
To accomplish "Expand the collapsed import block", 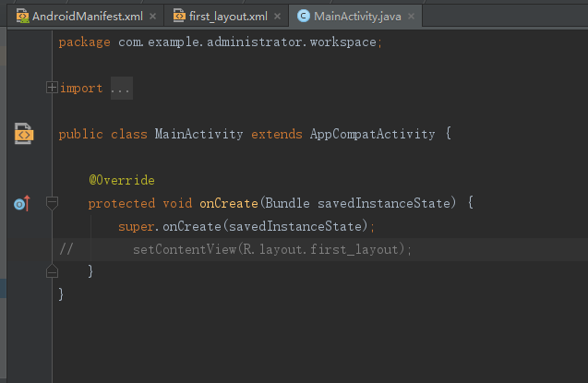I will pos(52,88).
